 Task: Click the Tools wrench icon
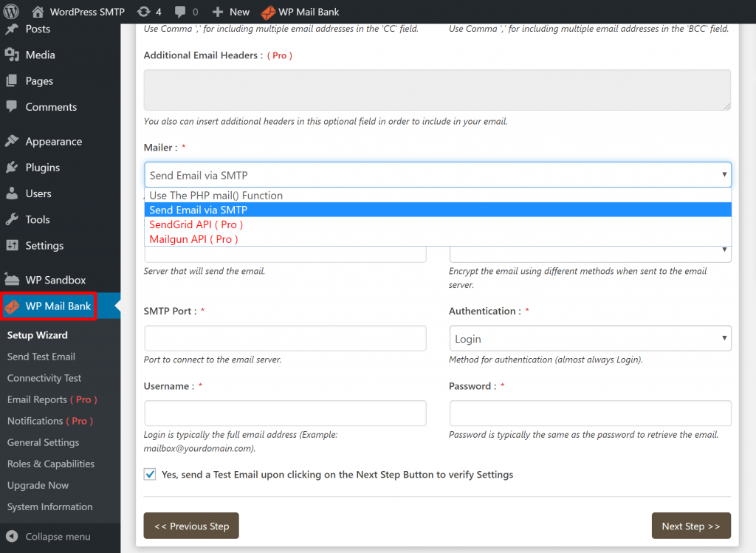(x=12, y=219)
